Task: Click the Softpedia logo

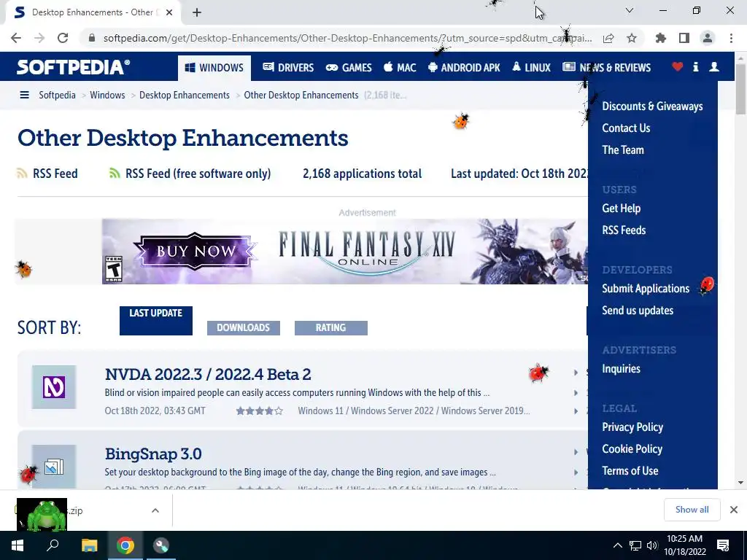Action: [73, 67]
